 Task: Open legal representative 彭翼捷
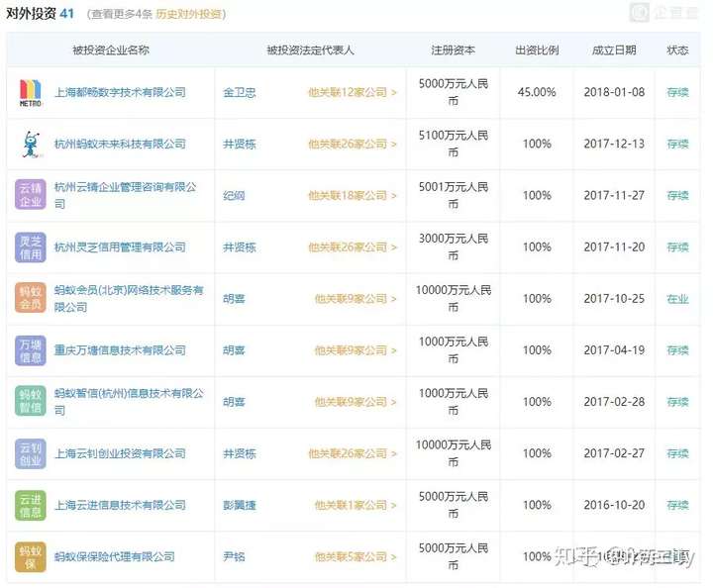pyautogui.click(x=240, y=505)
